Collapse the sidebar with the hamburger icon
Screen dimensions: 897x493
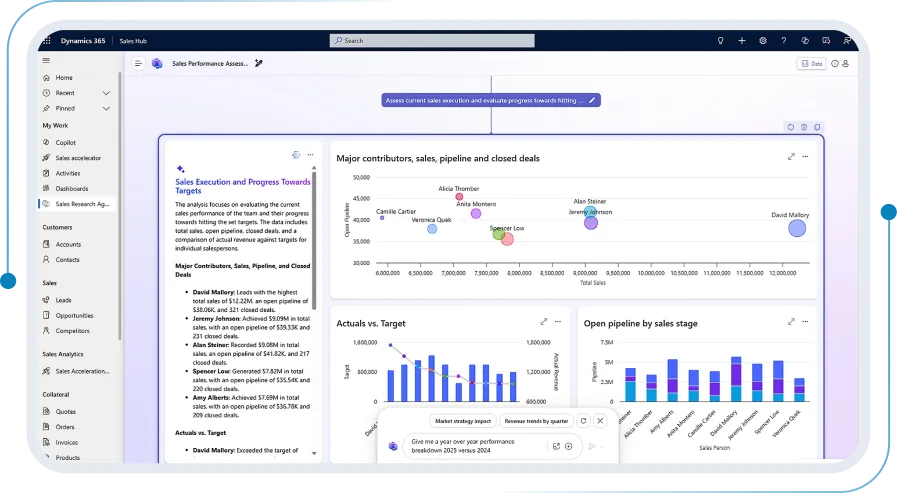(46, 60)
